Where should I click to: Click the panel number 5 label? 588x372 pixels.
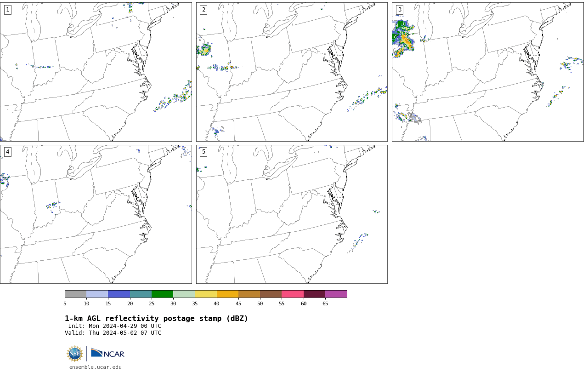[x=204, y=152]
